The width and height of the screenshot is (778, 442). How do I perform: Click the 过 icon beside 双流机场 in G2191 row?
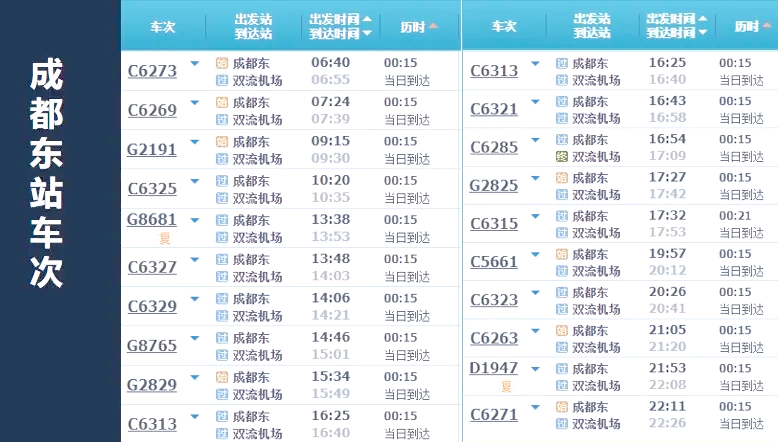coord(222,159)
